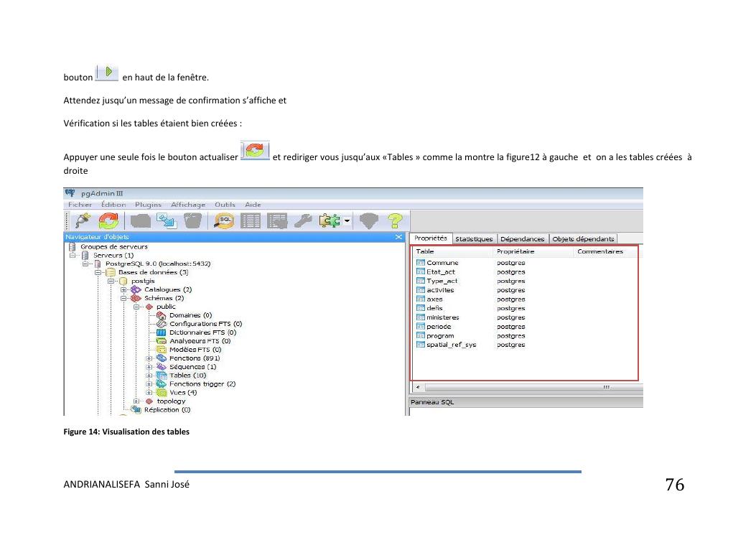Click the yellow help question mark icon
The height and width of the screenshot is (535, 756).
coord(392,219)
